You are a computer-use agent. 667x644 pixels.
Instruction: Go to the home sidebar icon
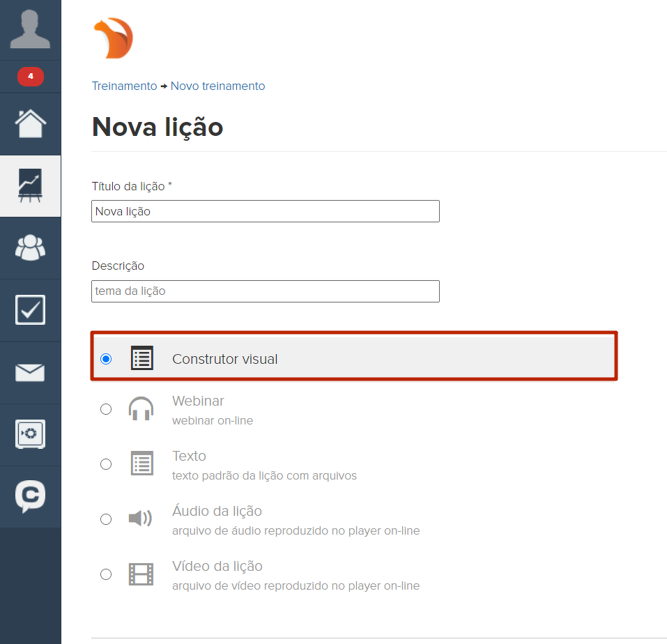click(30, 124)
